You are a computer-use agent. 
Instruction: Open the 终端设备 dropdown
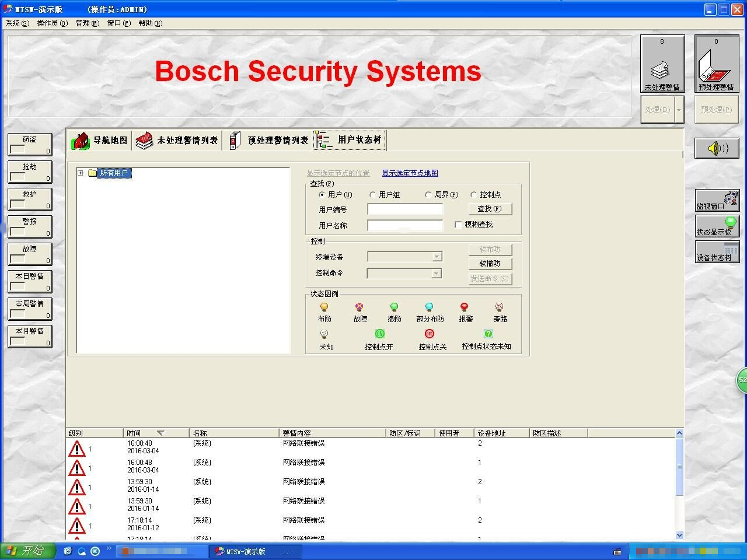tap(437, 257)
